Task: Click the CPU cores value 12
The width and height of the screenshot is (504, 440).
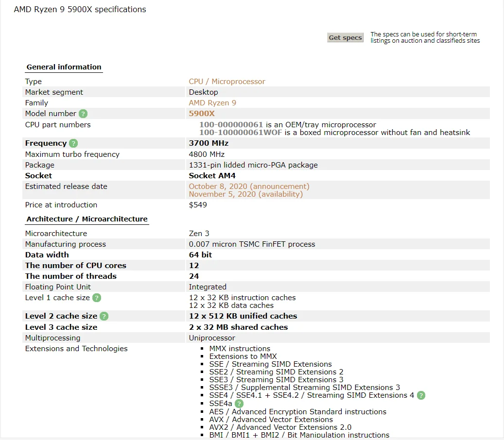Action: (194, 265)
